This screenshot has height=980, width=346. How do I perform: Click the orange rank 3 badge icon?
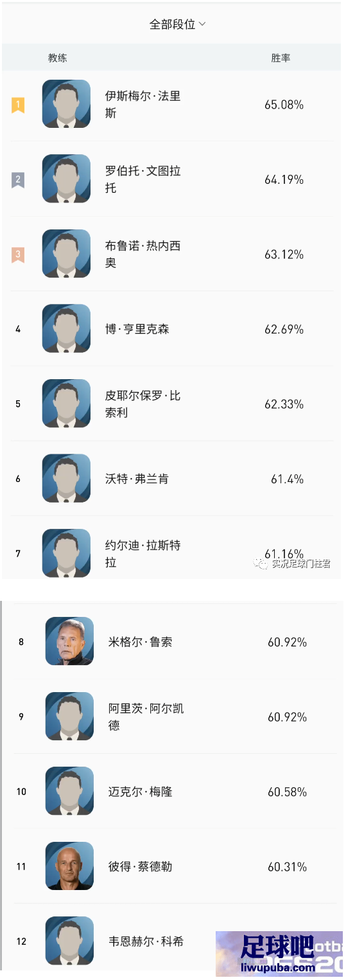click(18, 254)
